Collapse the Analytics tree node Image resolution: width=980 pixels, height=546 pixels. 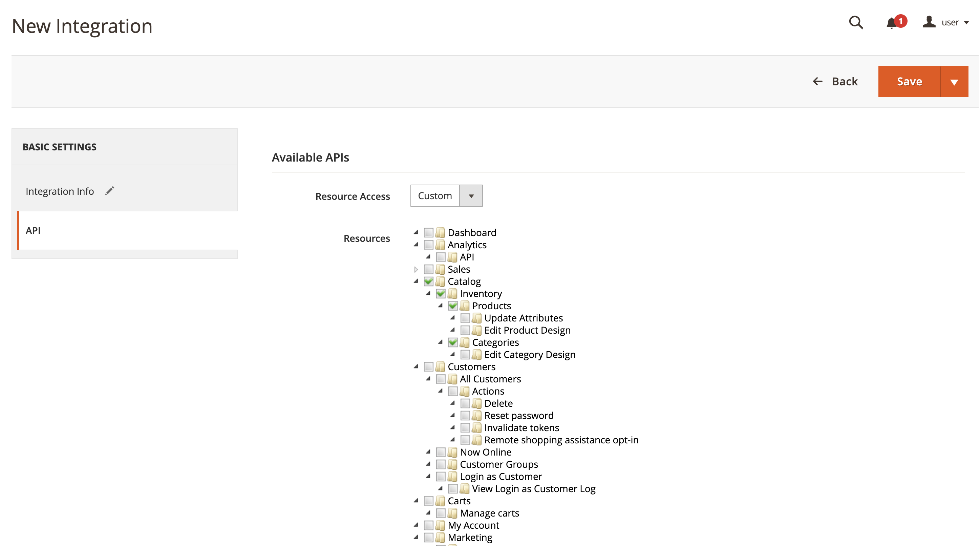tap(416, 245)
